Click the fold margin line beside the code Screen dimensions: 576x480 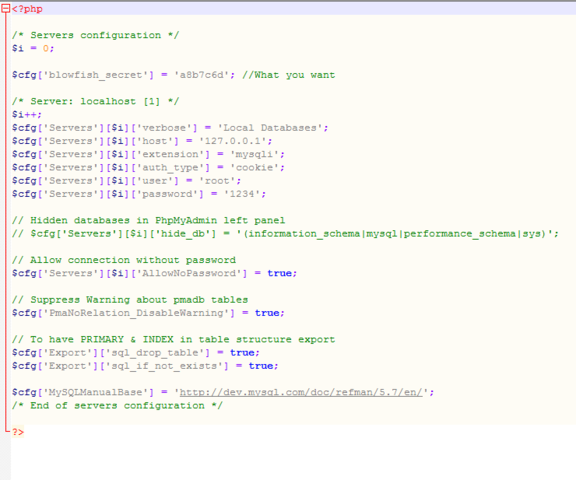[x=6, y=220]
